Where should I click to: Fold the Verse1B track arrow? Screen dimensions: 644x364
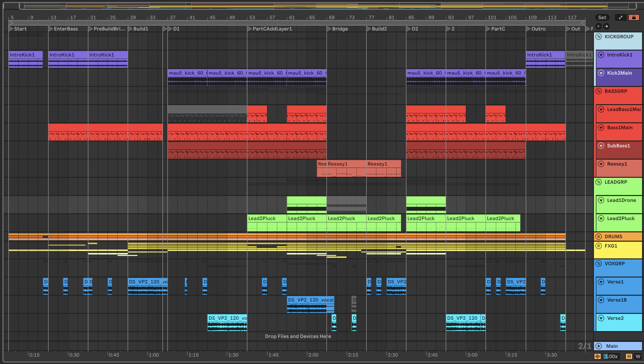[x=601, y=300]
